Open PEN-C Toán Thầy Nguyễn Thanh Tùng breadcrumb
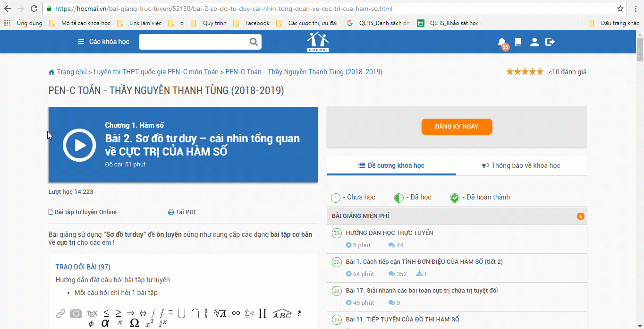This screenshot has width=644, height=329. 304,72
